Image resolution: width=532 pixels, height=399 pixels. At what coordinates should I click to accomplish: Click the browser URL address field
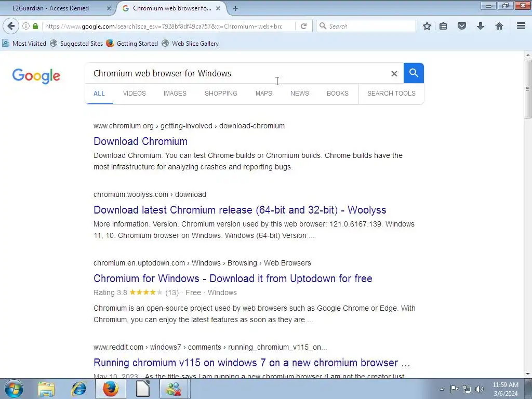(x=163, y=26)
